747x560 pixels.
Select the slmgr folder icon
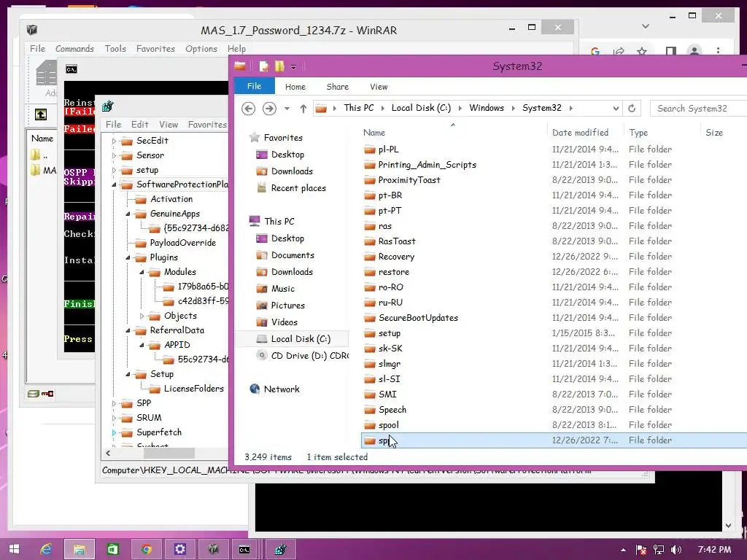point(370,364)
